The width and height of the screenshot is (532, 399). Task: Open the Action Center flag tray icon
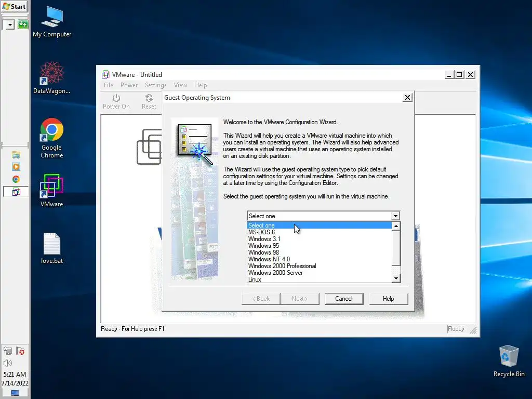point(20,351)
